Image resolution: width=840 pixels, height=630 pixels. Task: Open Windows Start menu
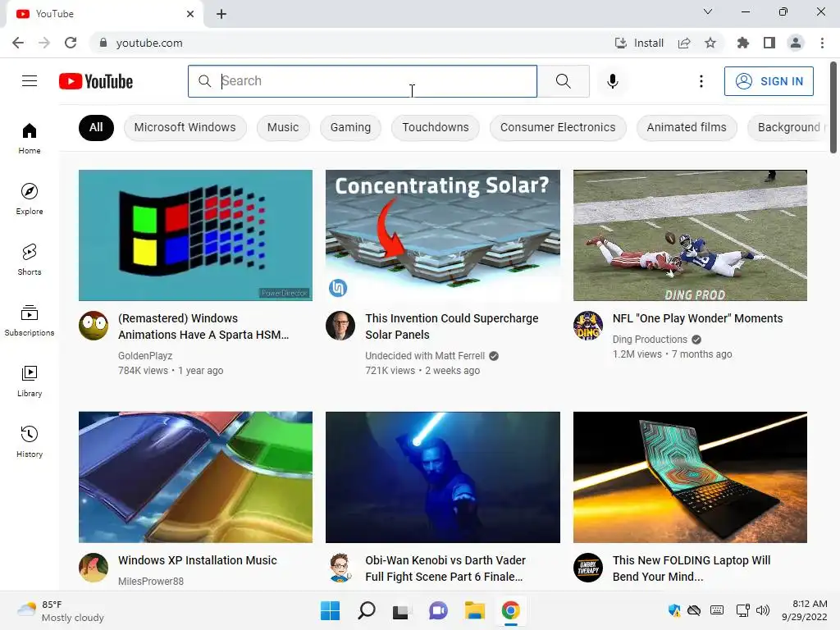tap(330, 610)
